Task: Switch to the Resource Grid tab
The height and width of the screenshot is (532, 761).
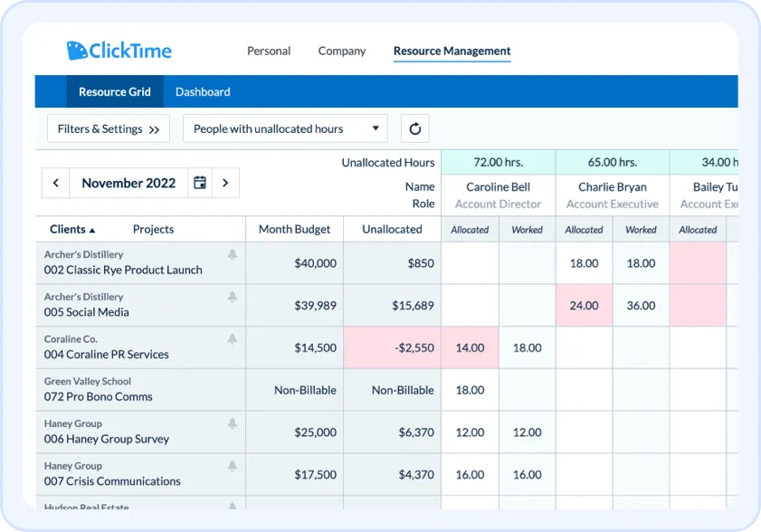Action: point(115,91)
